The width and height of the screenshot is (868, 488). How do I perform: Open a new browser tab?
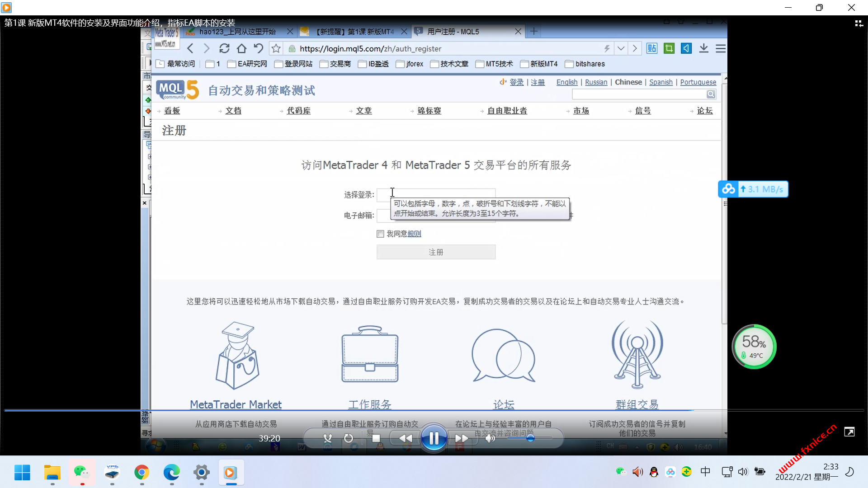click(x=533, y=31)
